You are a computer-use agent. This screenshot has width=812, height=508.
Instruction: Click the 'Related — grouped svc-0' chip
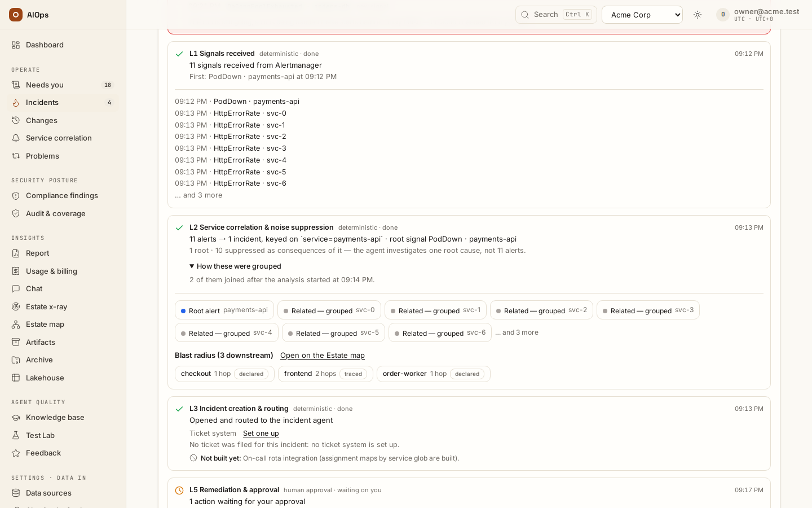pyautogui.click(x=329, y=310)
